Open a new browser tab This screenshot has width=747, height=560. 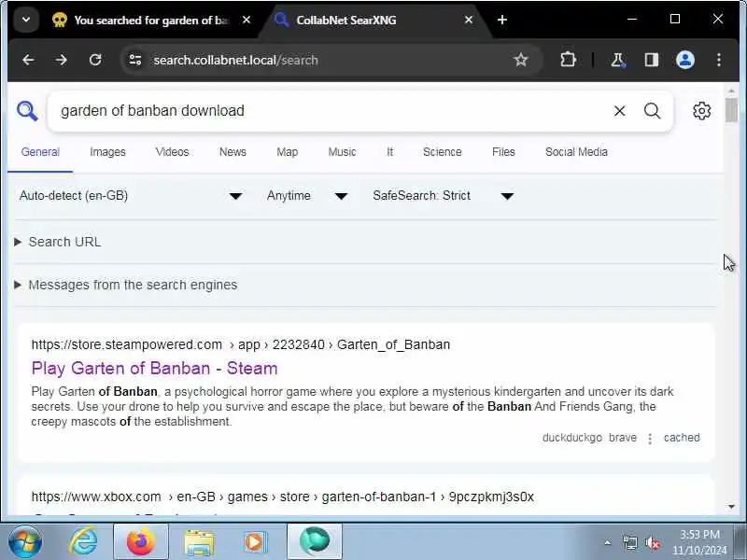click(502, 20)
